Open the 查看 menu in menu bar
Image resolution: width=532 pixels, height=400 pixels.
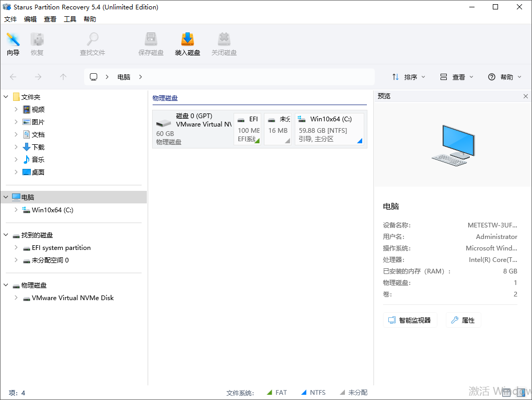(50, 19)
